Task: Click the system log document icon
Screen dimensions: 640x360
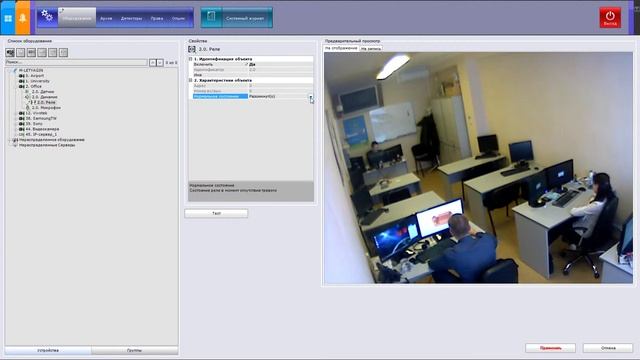Action: coord(211,17)
